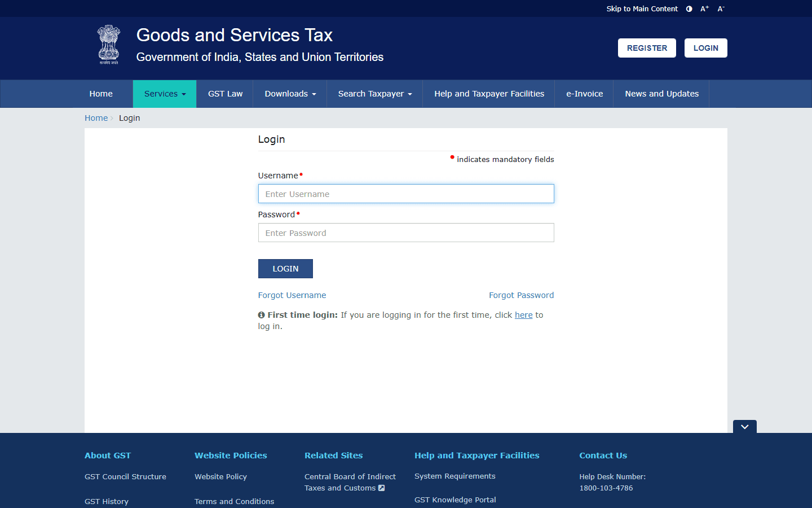Click the About GST footer heading
The width and height of the screenshot is (812, 508).
[x=108, y=456]
